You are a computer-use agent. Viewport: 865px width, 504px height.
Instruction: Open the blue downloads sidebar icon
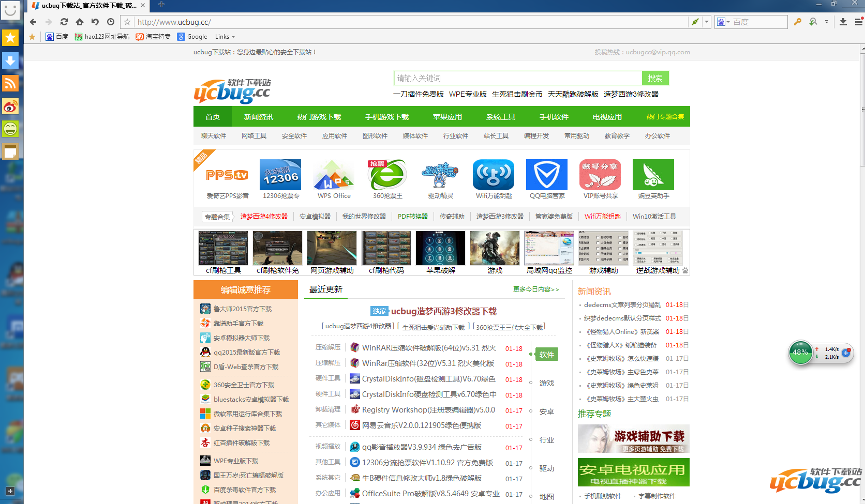(x=10, y=60)
